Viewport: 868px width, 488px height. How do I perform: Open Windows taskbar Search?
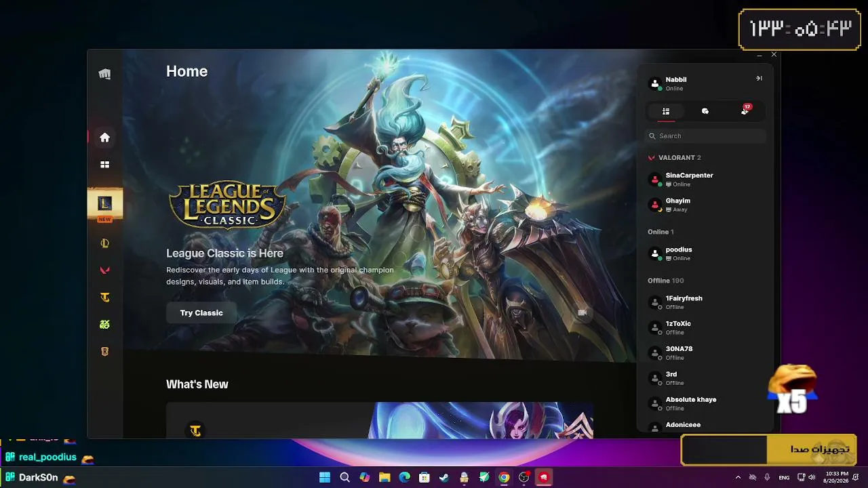point(344,477)
